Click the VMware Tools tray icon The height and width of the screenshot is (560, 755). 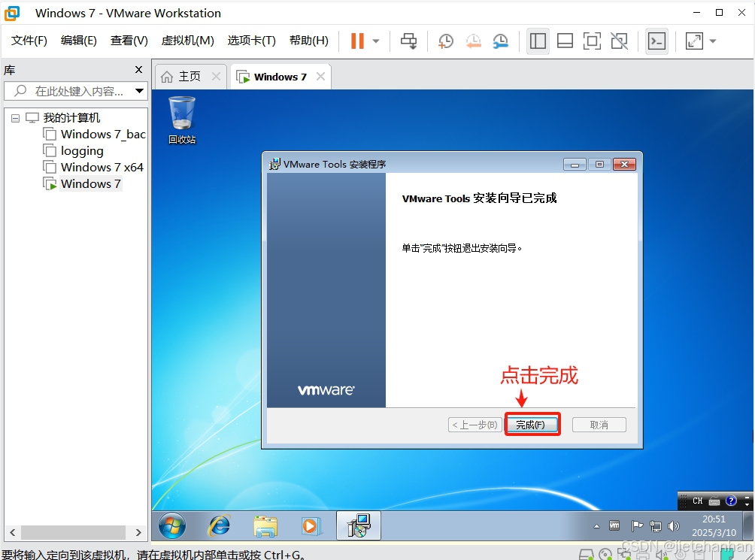[x=614, y=526]
